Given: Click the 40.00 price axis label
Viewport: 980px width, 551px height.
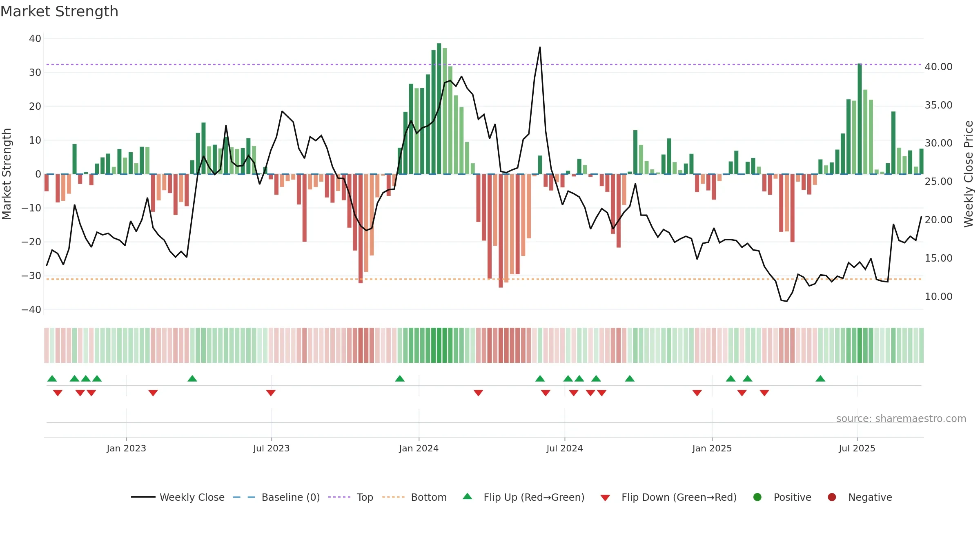Looking at the screenshot, I should pos(938,67).
